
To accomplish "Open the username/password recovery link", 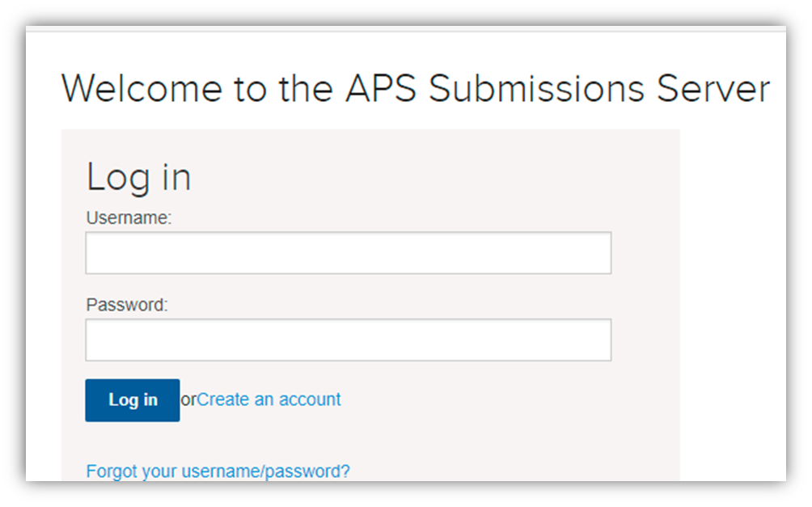I will click(218, 471).
